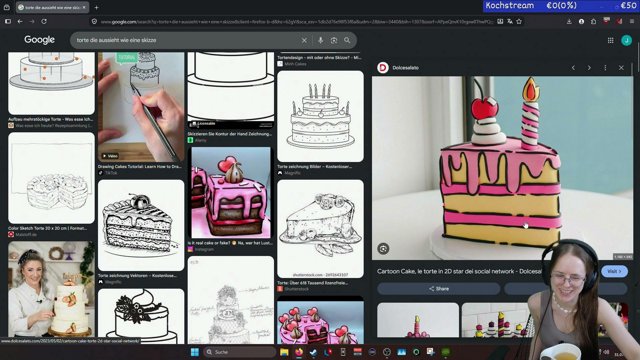Open first related image with a single pink candle
This screenshot has width=640, height=360.
418,320
